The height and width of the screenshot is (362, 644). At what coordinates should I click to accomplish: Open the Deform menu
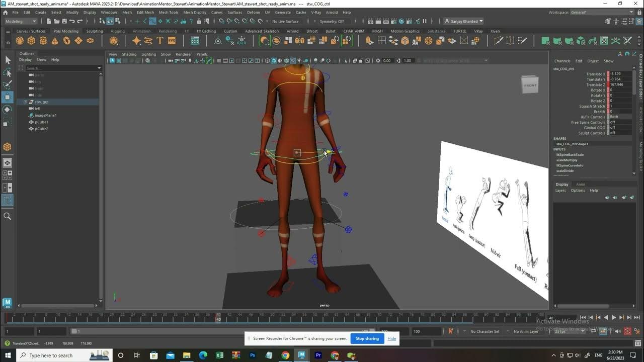tap(254, 12)
